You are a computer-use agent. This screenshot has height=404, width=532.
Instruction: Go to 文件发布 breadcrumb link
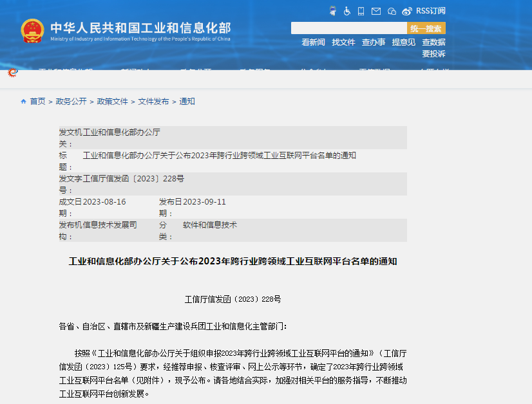click(153, 102)
